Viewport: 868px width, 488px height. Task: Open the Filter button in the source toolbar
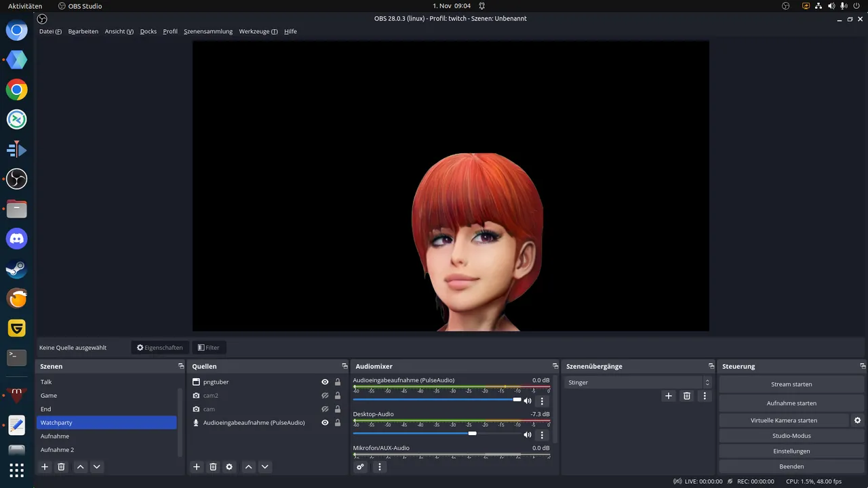(x=209, y=348)
